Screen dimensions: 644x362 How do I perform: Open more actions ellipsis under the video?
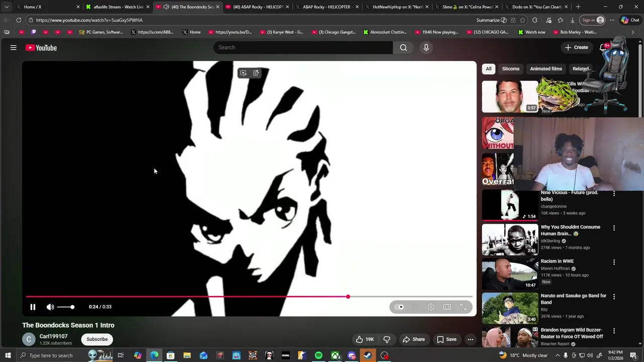pyautogui.click(x=470, y=339)
